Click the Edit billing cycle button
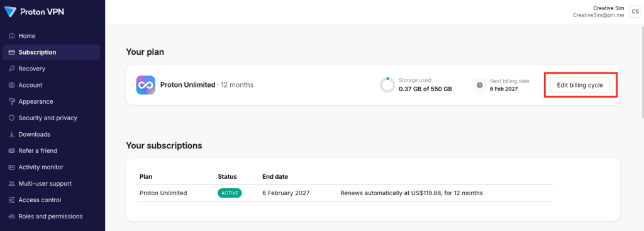 [580, 85]
